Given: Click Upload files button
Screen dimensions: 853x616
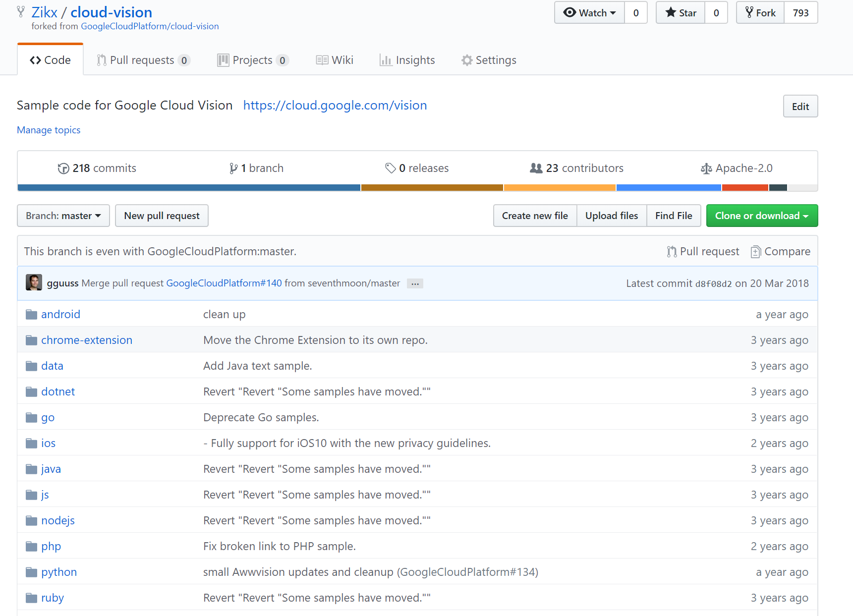Looking at the screenshot, I should 612,216.
